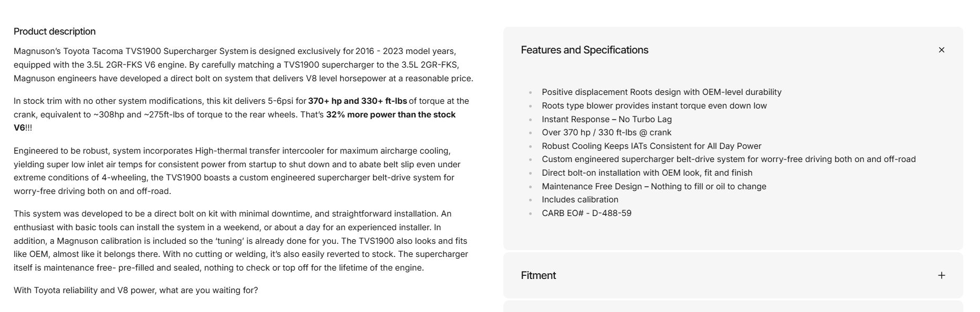Click the Product description heading

pyautogui.click(x=55, y=31)
